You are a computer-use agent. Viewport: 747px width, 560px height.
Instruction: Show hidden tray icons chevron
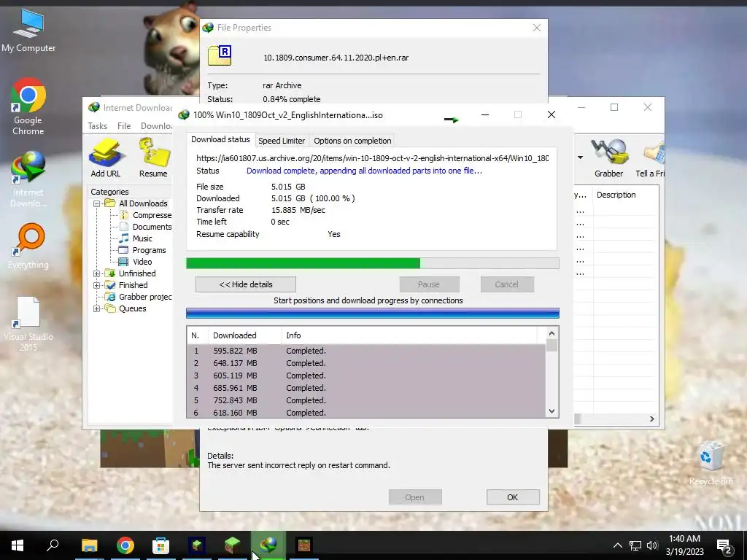pyautogui.click(x=617, y=545)
